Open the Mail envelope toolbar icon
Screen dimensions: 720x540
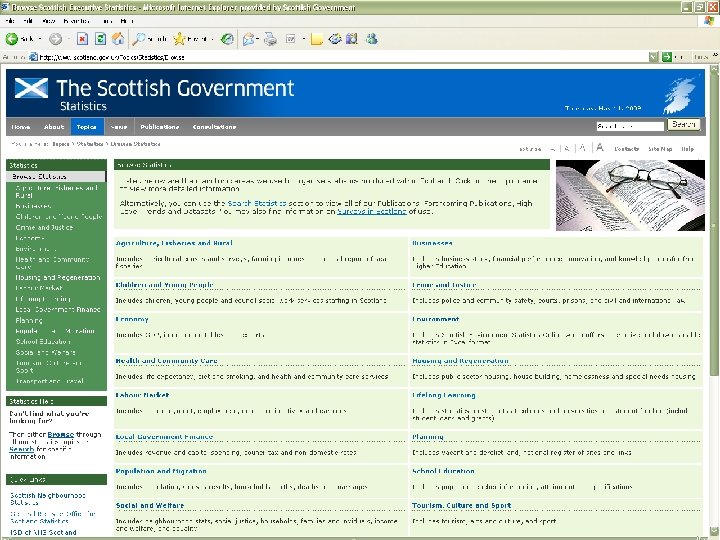tap(248, 39)
